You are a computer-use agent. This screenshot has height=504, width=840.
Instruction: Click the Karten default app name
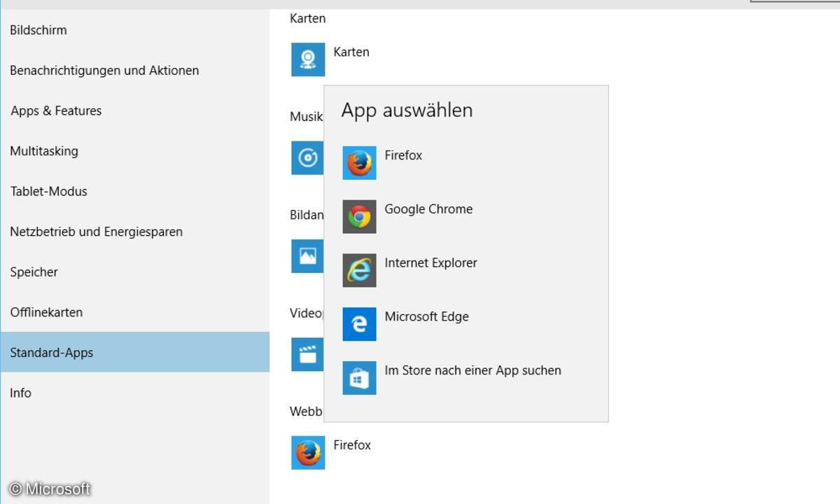pos(351,52)
